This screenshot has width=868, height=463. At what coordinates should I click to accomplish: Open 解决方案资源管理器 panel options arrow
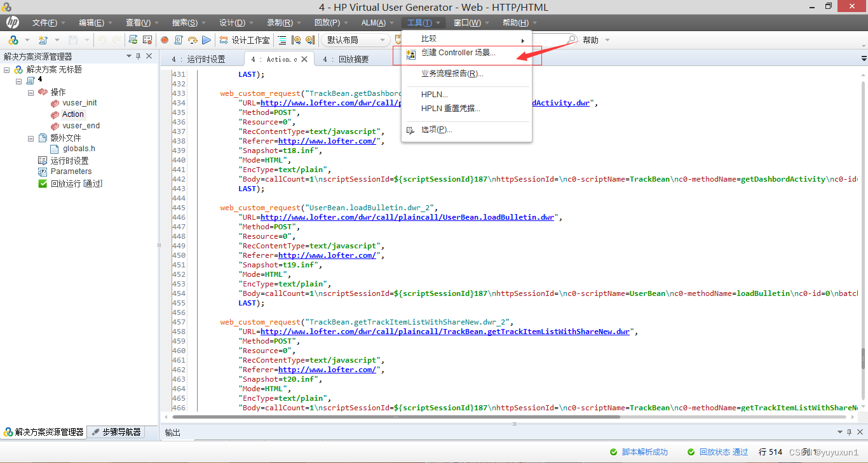pos(129,57)
